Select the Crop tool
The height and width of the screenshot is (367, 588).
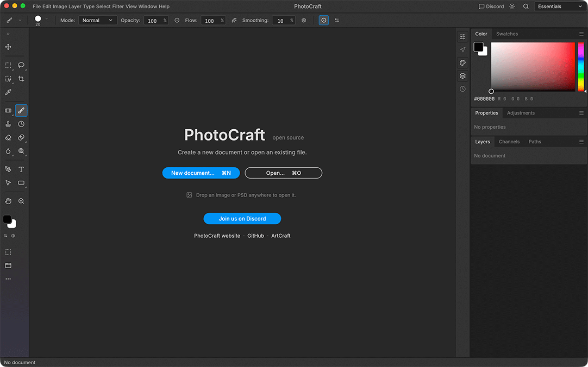pyautogui.click(x=21, y=79)
